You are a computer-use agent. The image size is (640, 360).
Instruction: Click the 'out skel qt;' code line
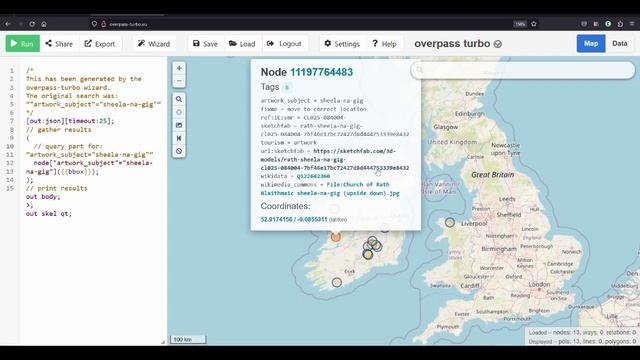pos(49,213)
